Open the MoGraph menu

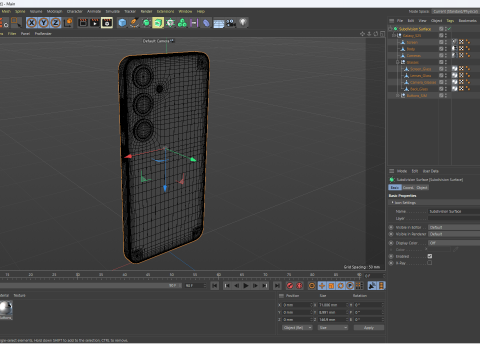(x=54, y=11)
